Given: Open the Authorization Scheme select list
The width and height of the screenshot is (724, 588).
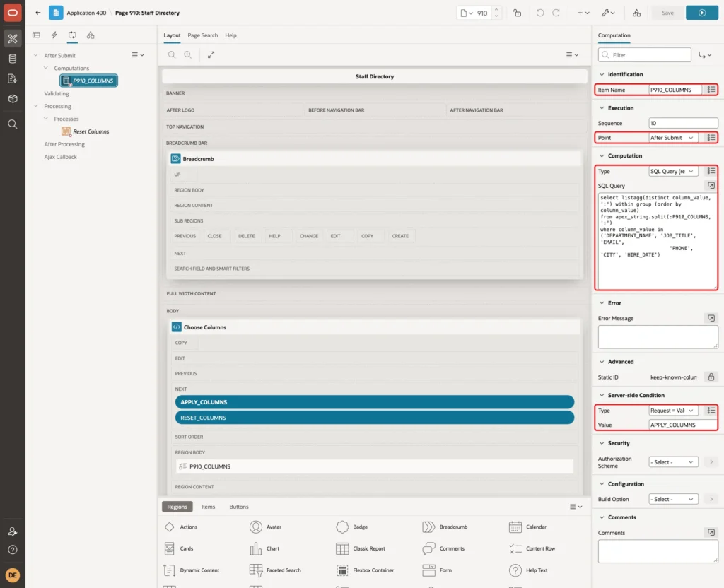Looking at the screenshot, I should point(673,462).
